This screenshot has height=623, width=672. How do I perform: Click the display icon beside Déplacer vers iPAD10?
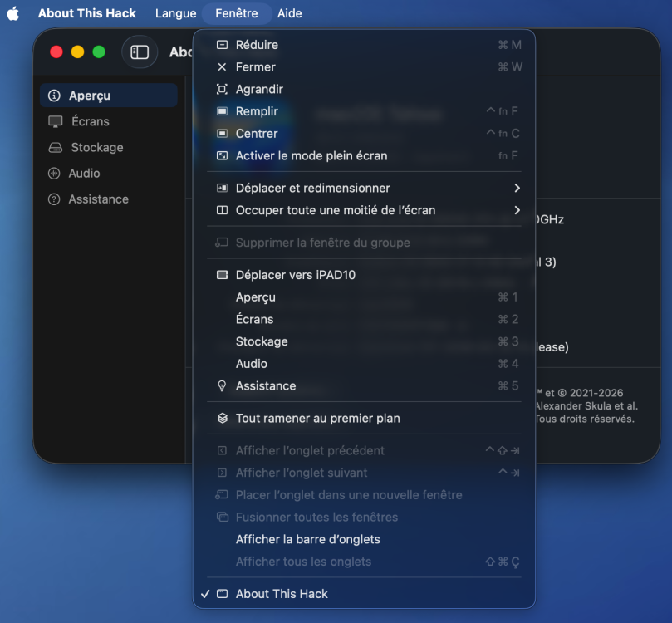tap(222, 275)
